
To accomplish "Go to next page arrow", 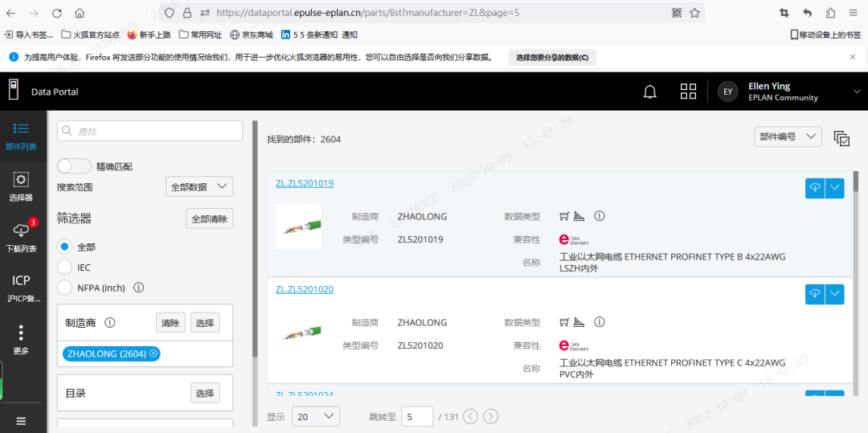I will click(x=491, y=416).
